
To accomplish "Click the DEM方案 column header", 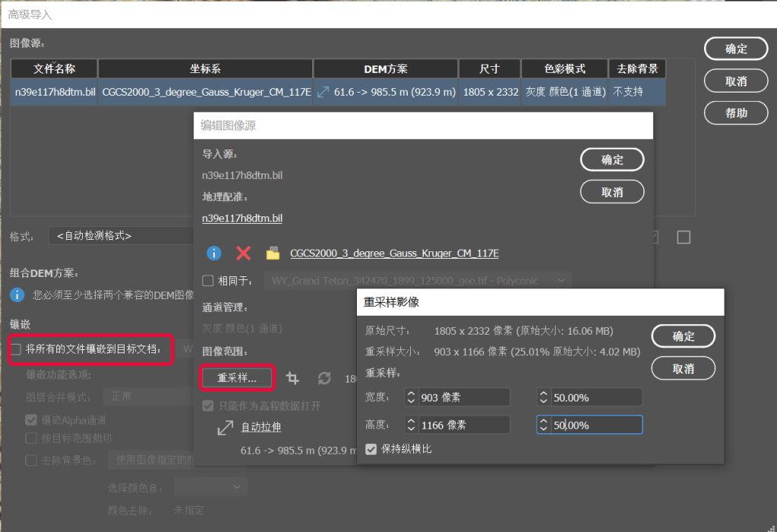I will [385, 69].
